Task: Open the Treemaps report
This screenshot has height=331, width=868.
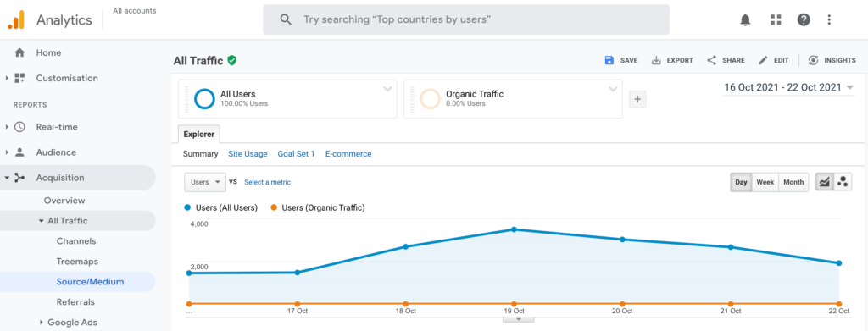Action: pos(77,262)
